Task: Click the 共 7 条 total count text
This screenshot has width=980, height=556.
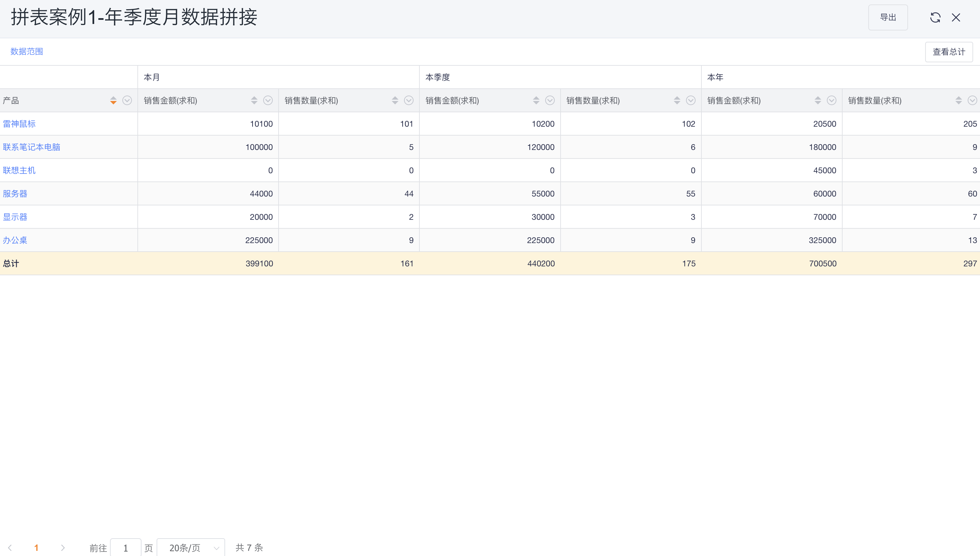Action: (x=249, y=547)
